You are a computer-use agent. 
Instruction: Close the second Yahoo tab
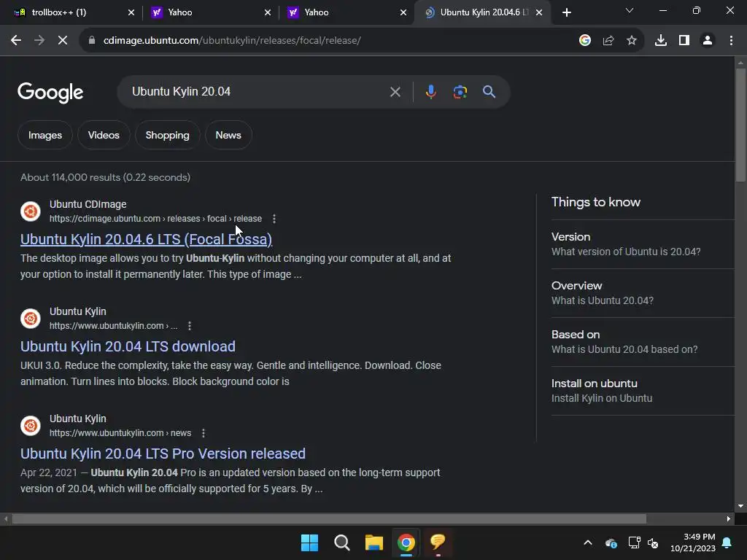pyautogui.click(x=403, y=12)
